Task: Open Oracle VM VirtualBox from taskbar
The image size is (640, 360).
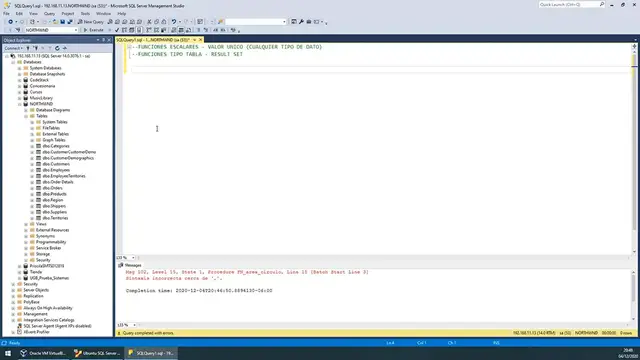Action: 43,353
